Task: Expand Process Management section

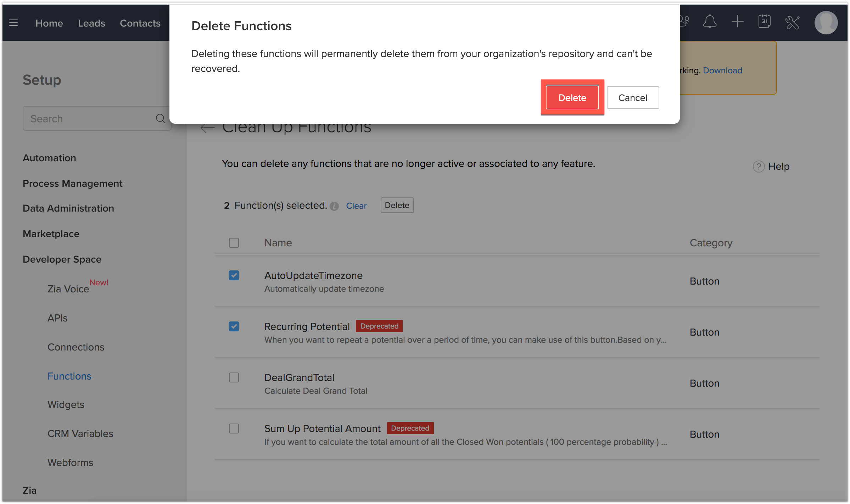Action: (x=73, y=183)
